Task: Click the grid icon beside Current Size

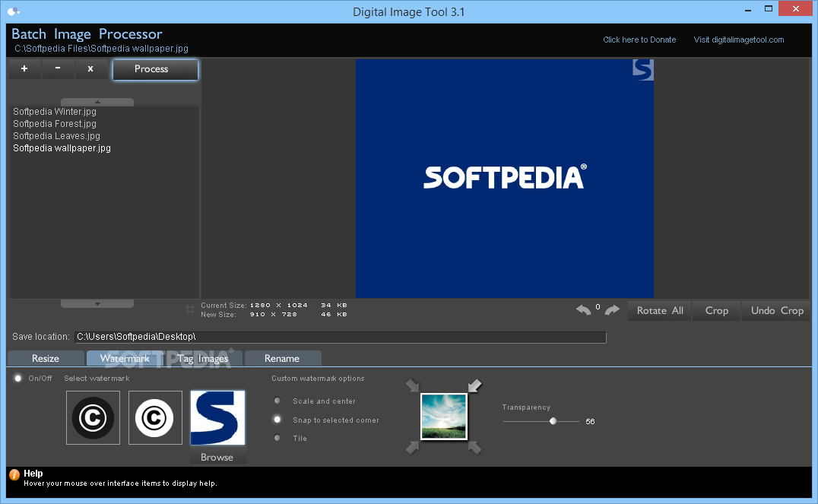Action: (190, 310)
